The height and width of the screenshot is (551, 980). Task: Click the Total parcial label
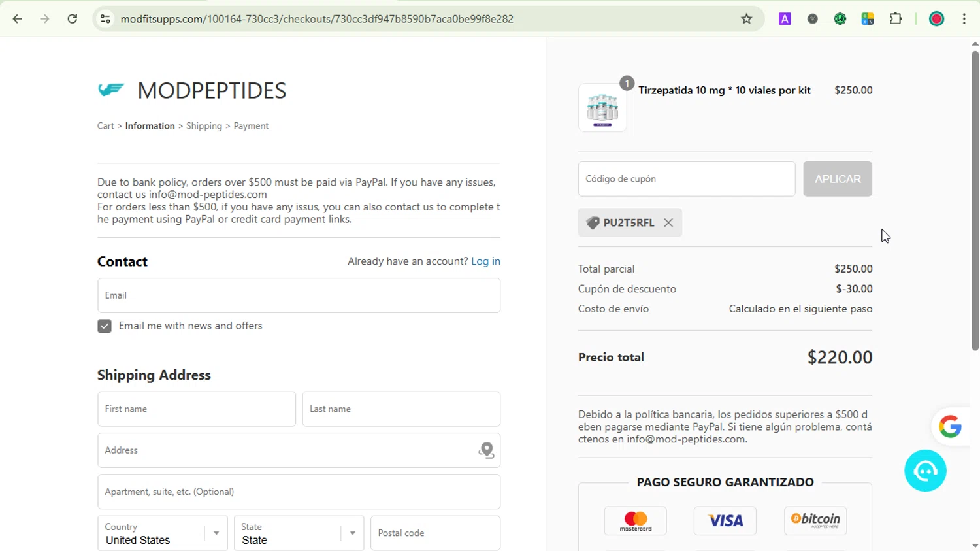[606, 269]
